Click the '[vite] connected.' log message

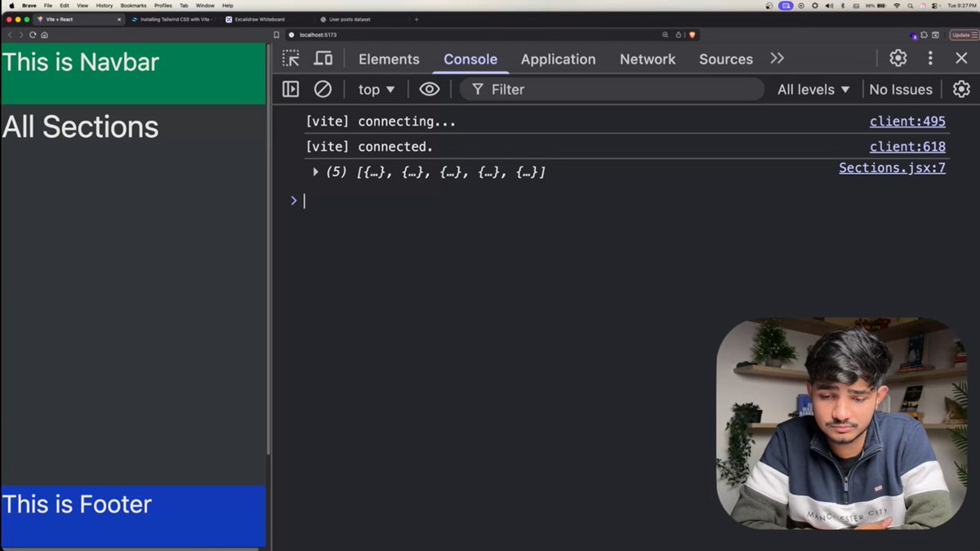click(x=369, y=147)
